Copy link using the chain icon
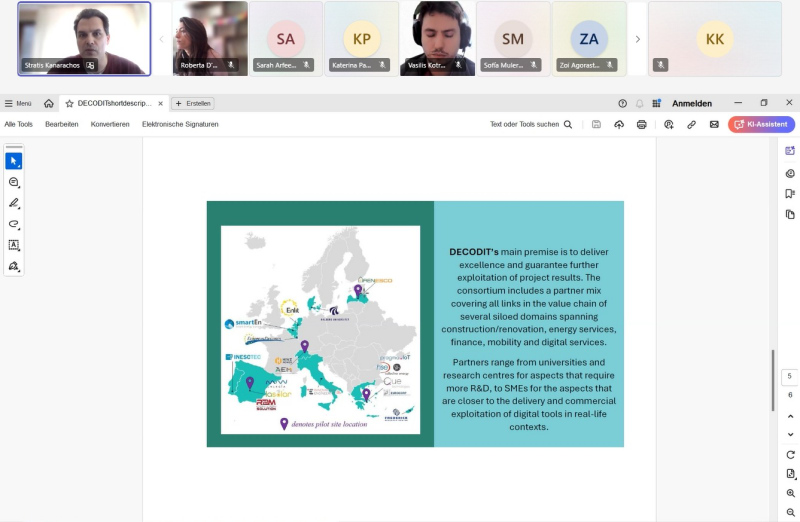800x522 pixels. pyautogui.click(x=691, y=124)
